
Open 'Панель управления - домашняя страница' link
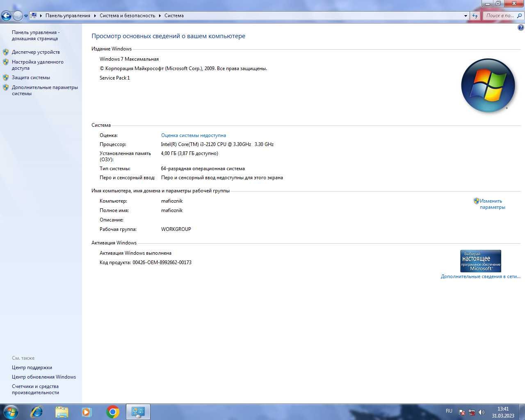(36, 35)
